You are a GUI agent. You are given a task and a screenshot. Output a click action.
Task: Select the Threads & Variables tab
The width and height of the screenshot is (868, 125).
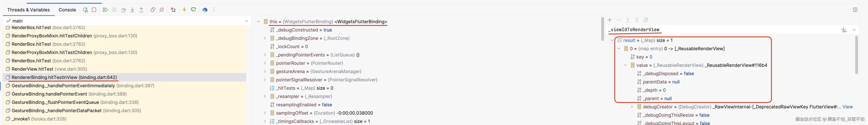point(29,10)
